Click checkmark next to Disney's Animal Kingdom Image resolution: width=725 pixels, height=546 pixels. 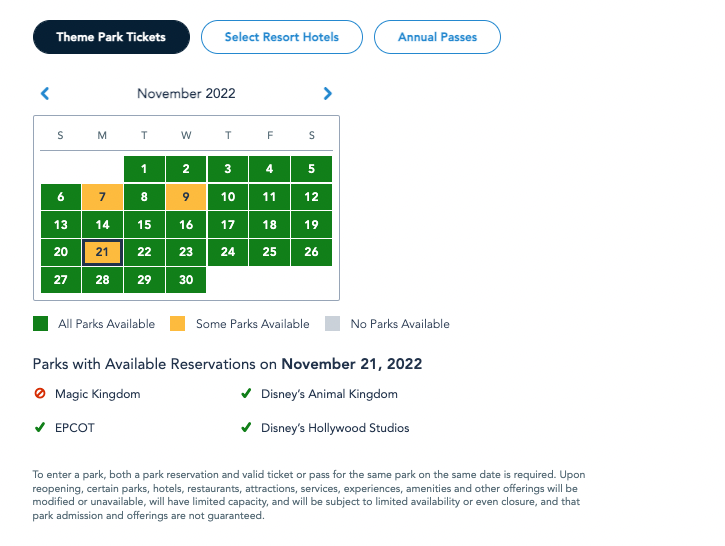click(246, 394)
